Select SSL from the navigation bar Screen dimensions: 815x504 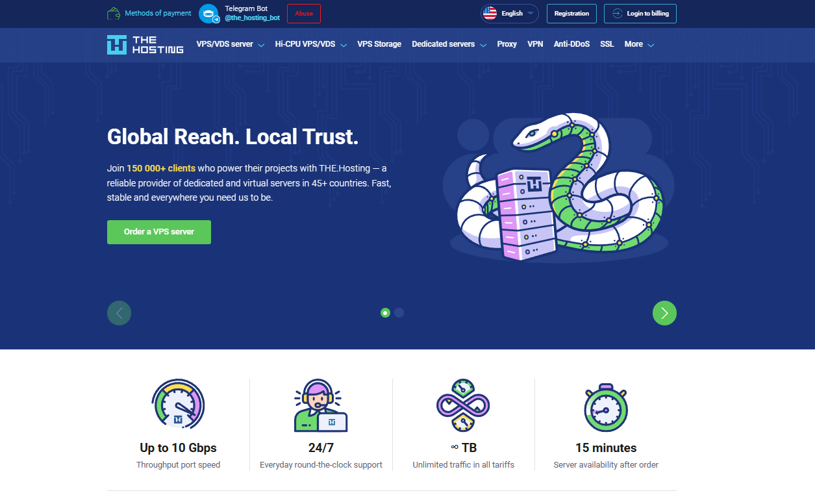607,44
